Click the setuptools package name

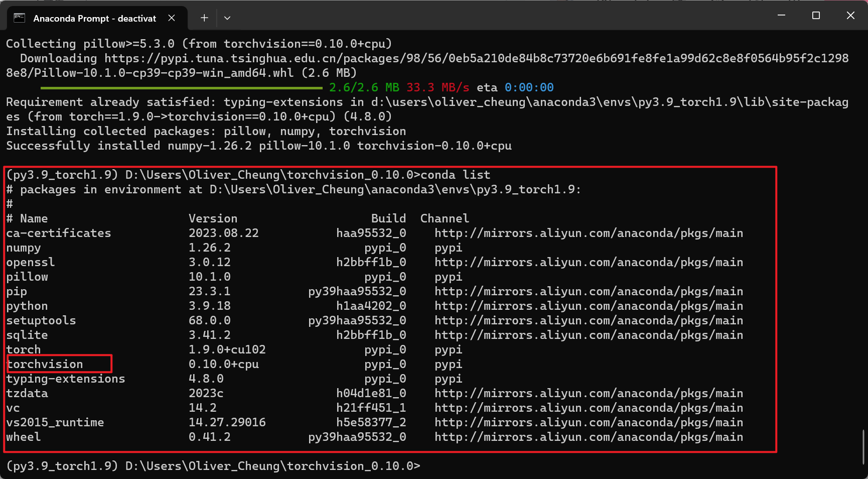[41, 320]
